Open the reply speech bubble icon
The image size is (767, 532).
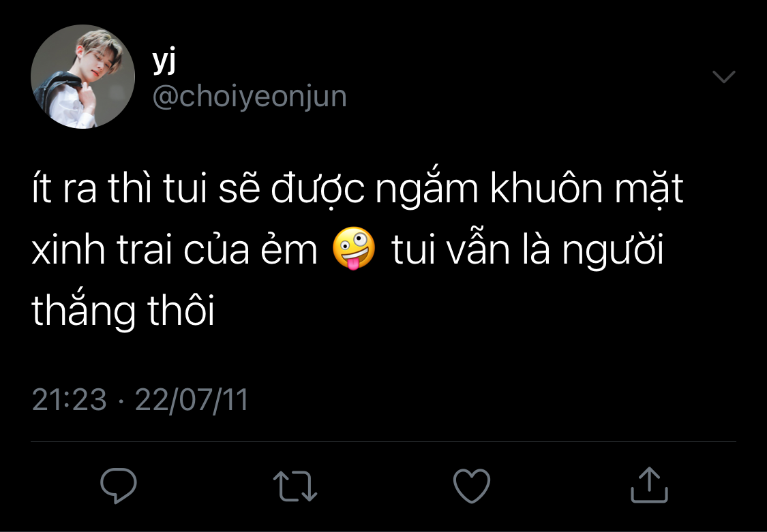click(x=119, y=486)
